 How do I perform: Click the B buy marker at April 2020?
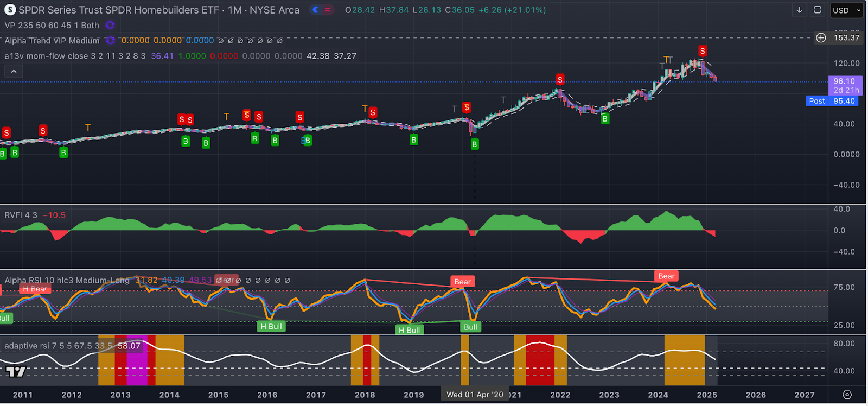475,144
